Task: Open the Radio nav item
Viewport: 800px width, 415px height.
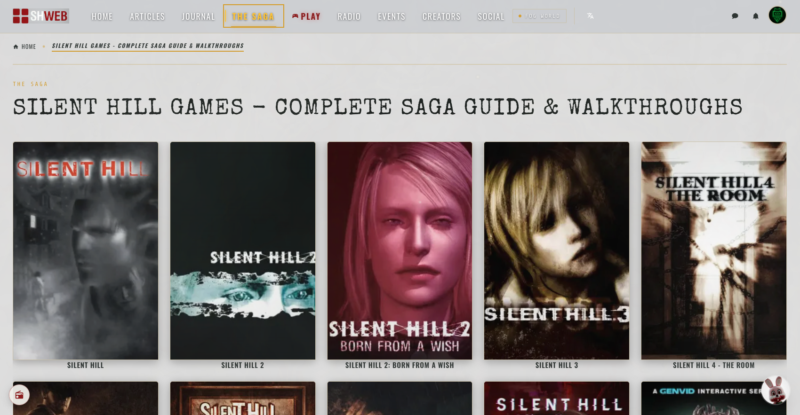Action: (348, 16)
